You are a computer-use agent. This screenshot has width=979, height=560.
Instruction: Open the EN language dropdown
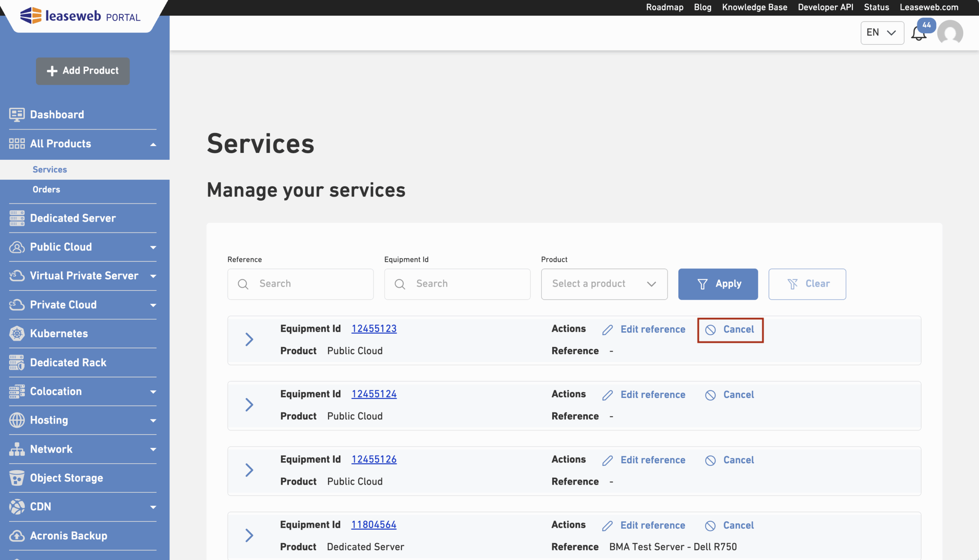point(882,33)
